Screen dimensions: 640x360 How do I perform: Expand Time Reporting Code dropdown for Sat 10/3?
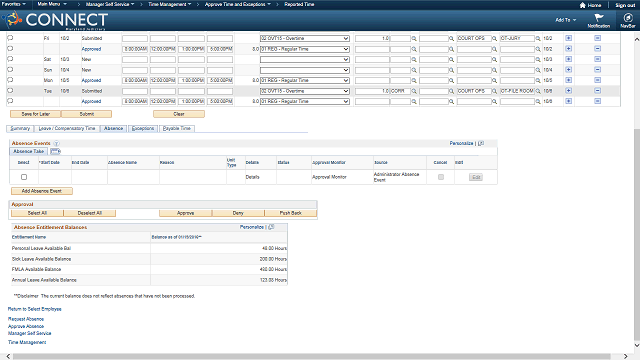305,60
